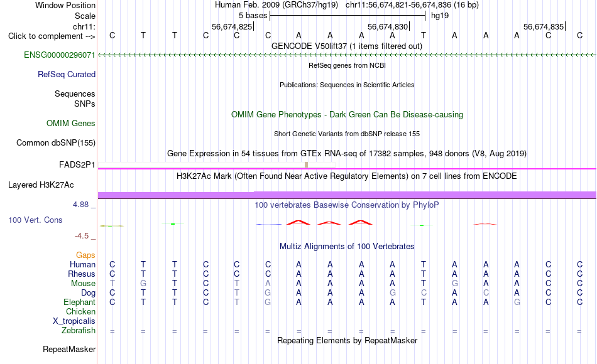Select the Rhesus alignment row label

pyautogui.click(x=82, y=274)
